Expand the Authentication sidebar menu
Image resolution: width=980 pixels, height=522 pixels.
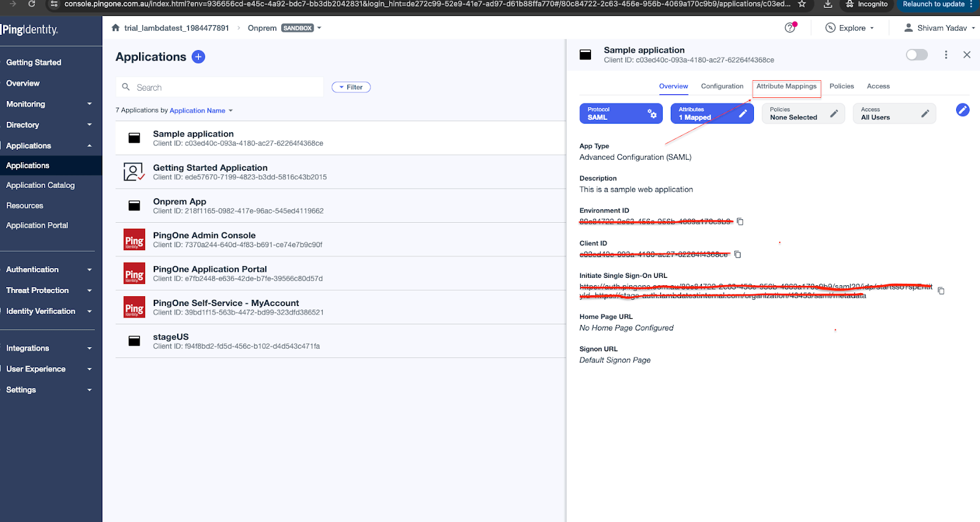(89, 270)
